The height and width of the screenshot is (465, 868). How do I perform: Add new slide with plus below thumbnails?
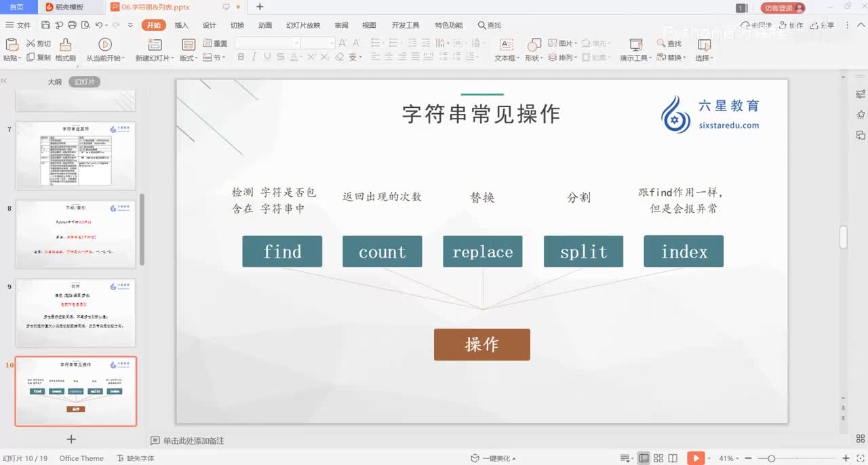[71, 439]
